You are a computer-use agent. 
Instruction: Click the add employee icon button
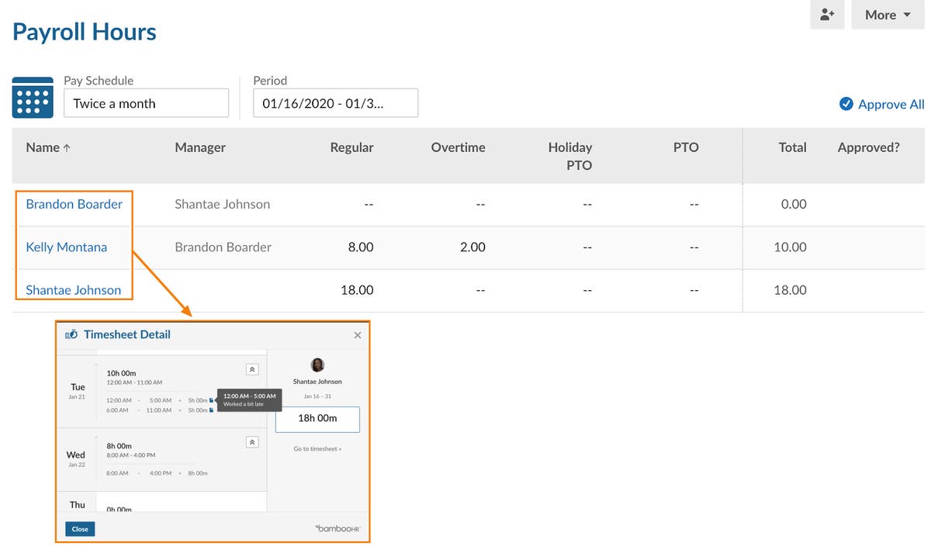pos(826,15)
